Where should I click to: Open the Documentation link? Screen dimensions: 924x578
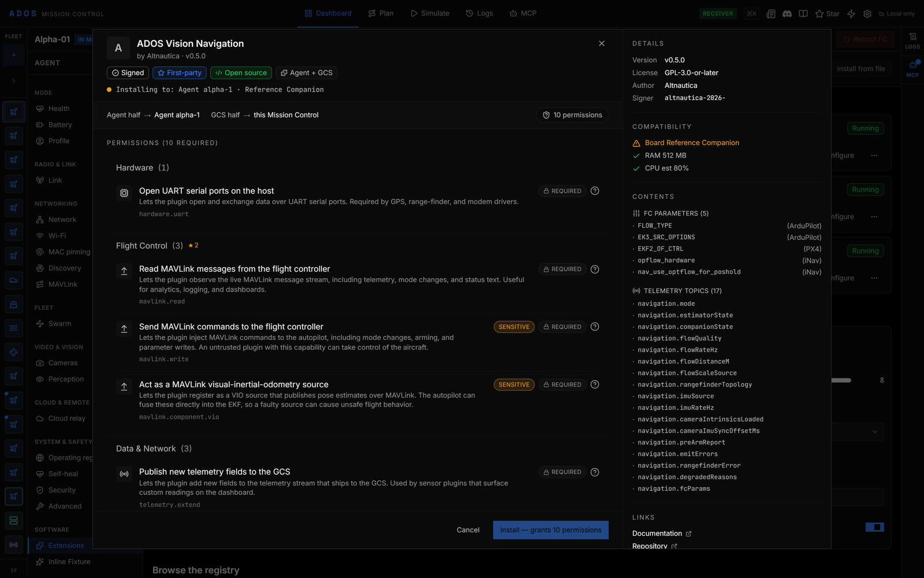click(x=662, y=533)
